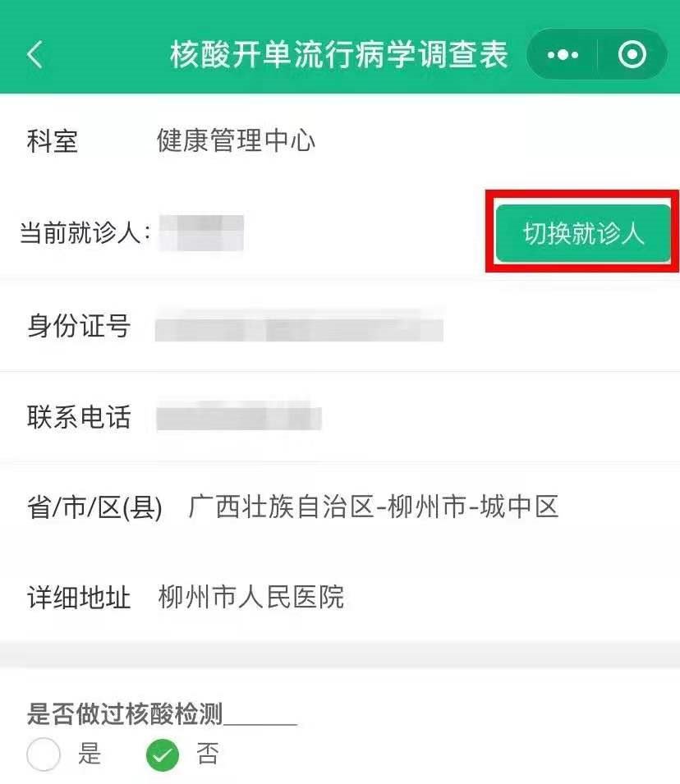Tap the circular mini-program close icon

632,54
